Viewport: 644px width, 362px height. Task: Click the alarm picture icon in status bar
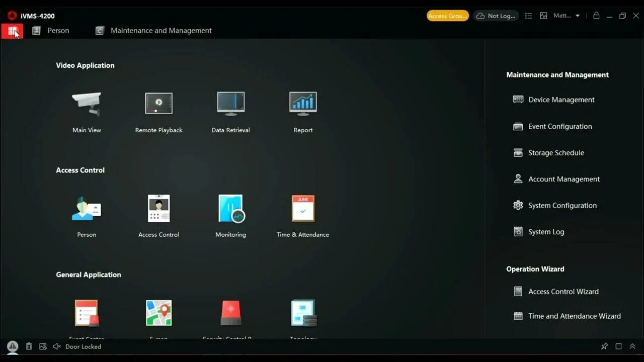click(x=43, y=346)
